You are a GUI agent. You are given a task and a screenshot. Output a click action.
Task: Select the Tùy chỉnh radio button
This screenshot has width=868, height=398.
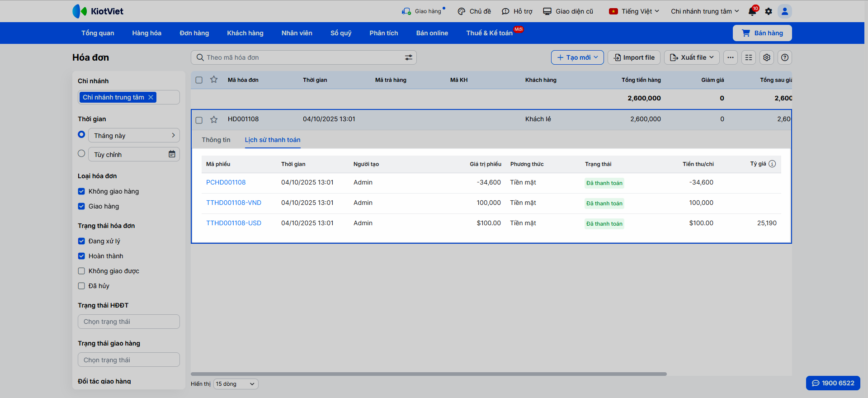click(x=81, y=154)
